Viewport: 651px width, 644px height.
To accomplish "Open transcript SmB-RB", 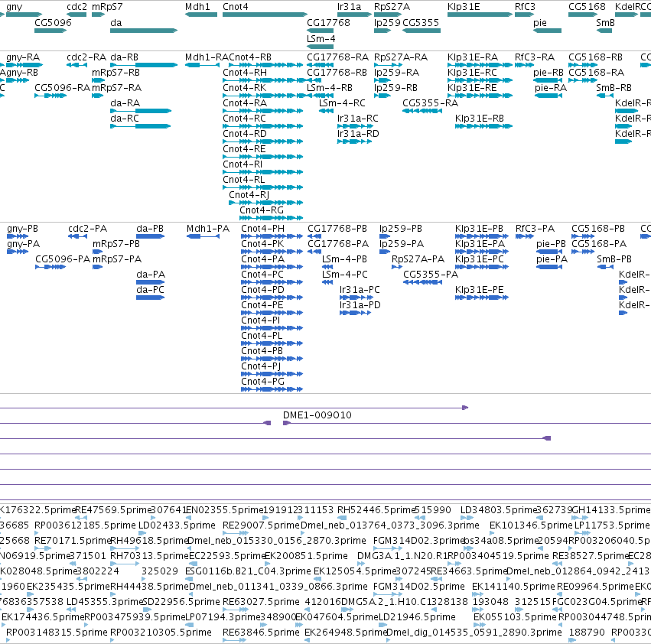I will (x=614, y=88).
